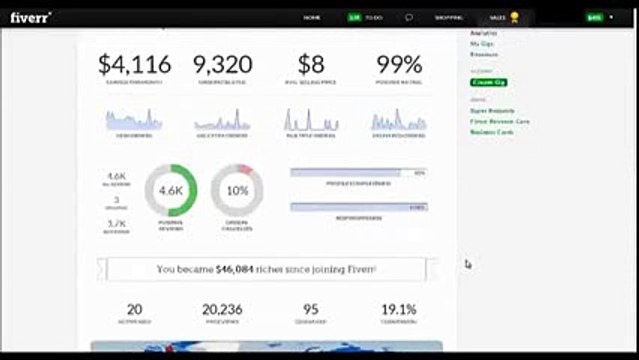
Task: Click the gold award badge beside Sales
Action: (514, 18)
